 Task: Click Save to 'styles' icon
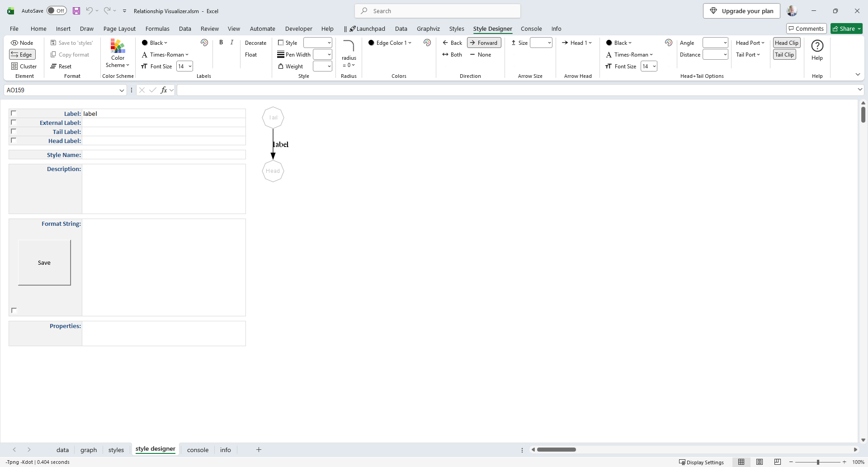pos(53,43)
